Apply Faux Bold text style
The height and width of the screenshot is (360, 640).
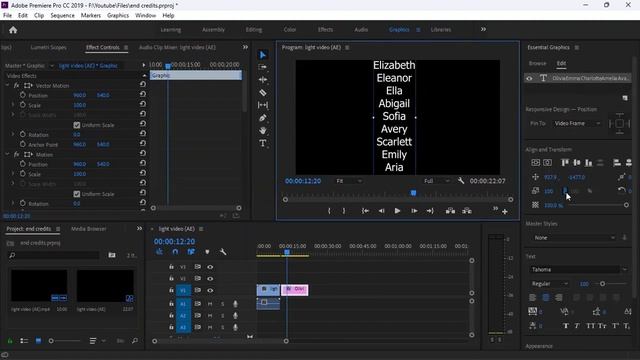coord(566,326)
